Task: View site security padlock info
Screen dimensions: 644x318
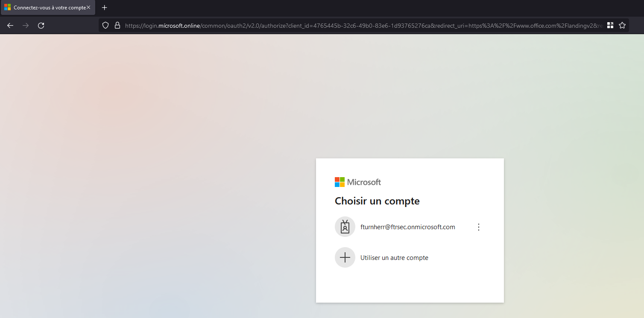Action: coord(117,26)
